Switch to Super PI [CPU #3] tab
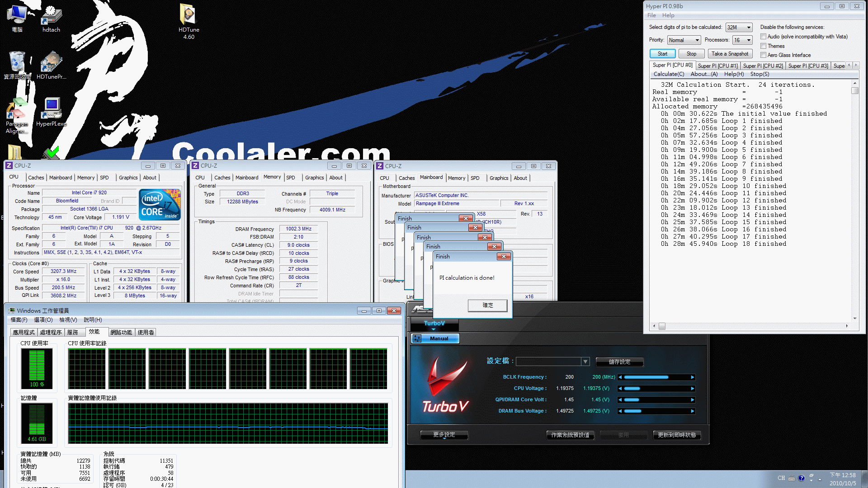Screen dimensions: 868x488 808,66
